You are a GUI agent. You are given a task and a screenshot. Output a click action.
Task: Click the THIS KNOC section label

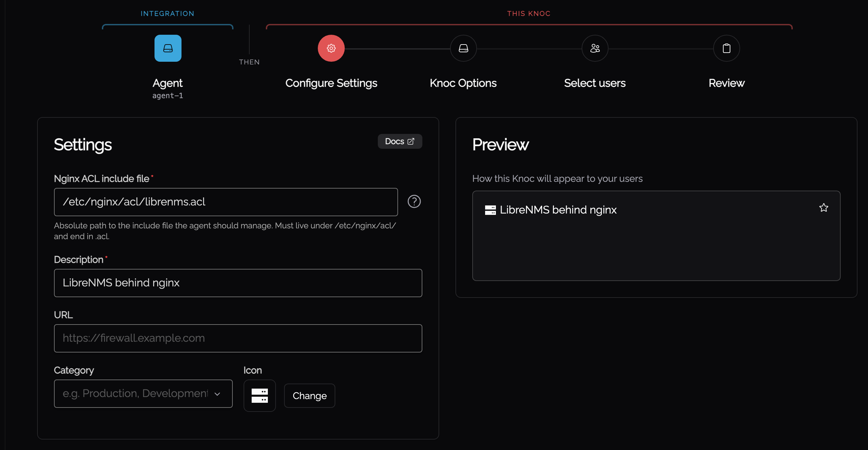point(529,13)
